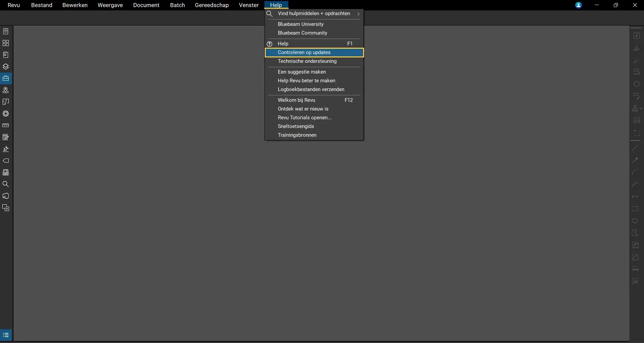Open the Properties gear panel icon

click(6, 114)
